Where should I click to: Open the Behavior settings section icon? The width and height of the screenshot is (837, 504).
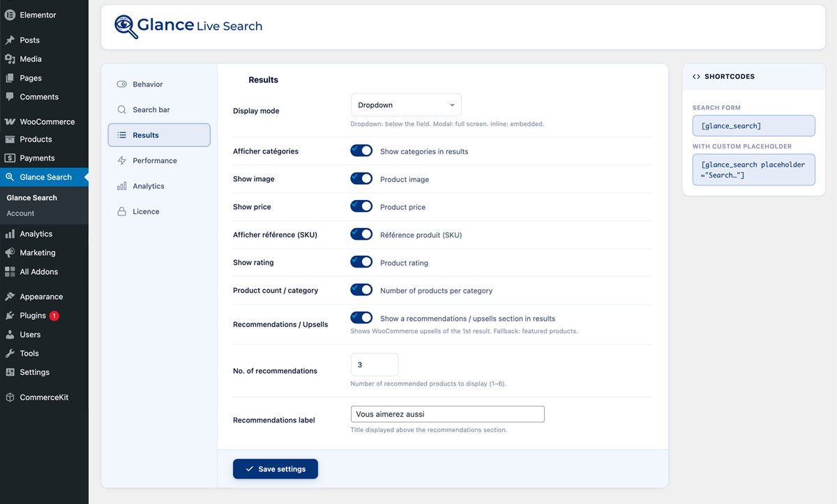point(121,84)
